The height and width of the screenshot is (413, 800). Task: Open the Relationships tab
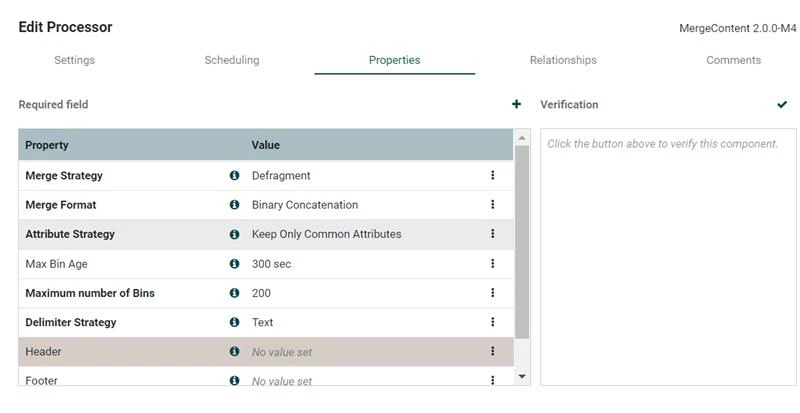point(563,60)
